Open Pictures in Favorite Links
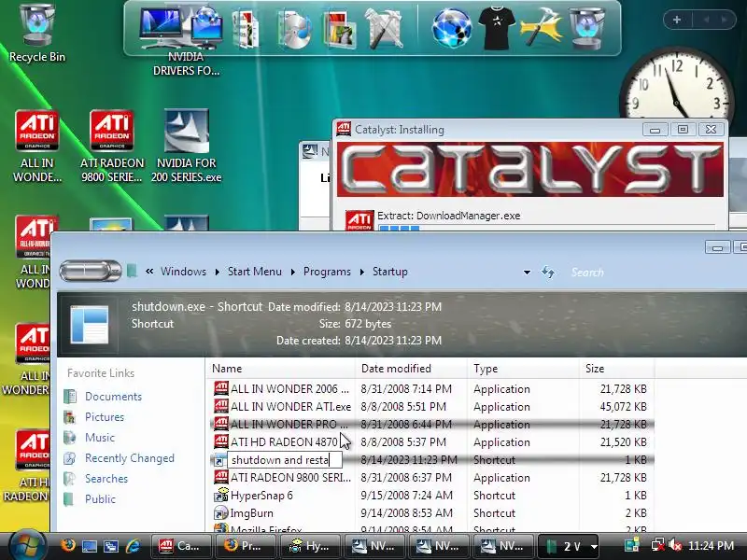Screen dimensions: 747x560 coord(105,416)
